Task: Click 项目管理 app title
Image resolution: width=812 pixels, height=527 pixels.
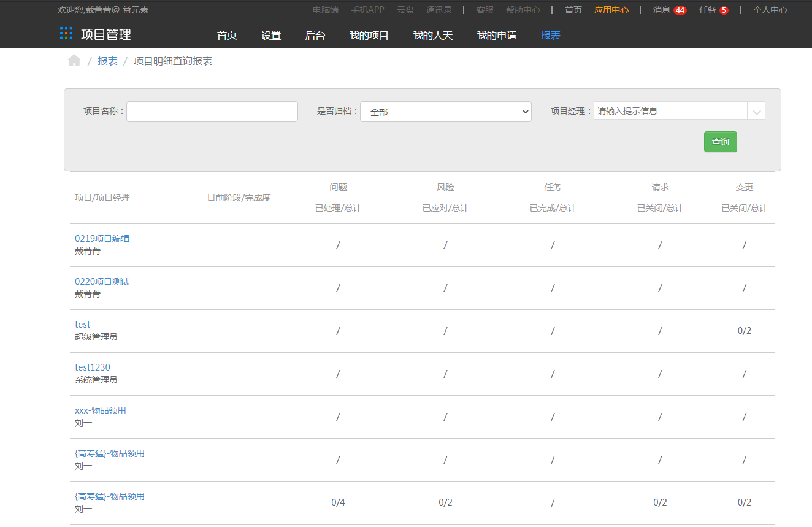Action: [106, 35]
